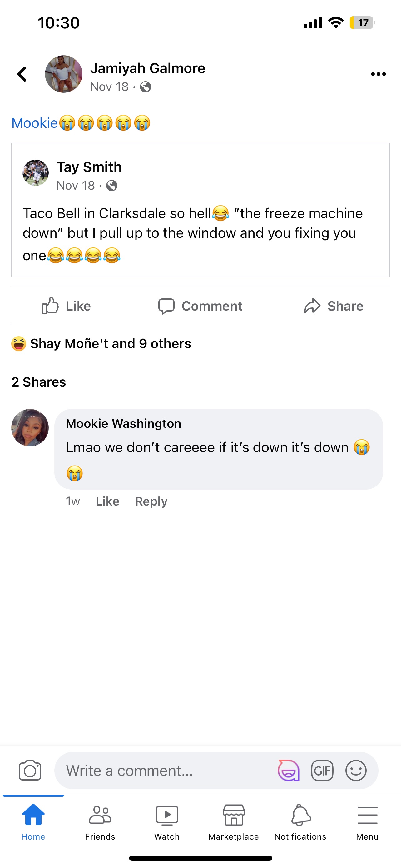Like the post with thumbs-up
401x868 pixels.
[67, 306]
